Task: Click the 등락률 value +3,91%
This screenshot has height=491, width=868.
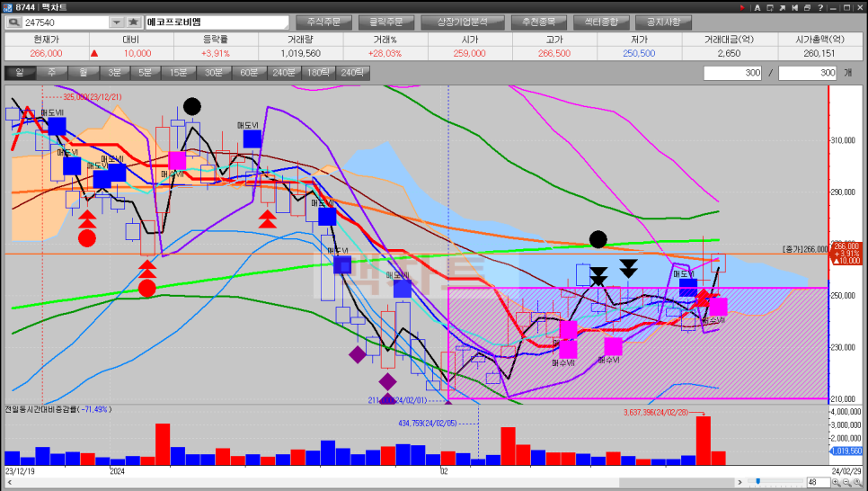Action: pyautogui.click(x=216, y=53)
